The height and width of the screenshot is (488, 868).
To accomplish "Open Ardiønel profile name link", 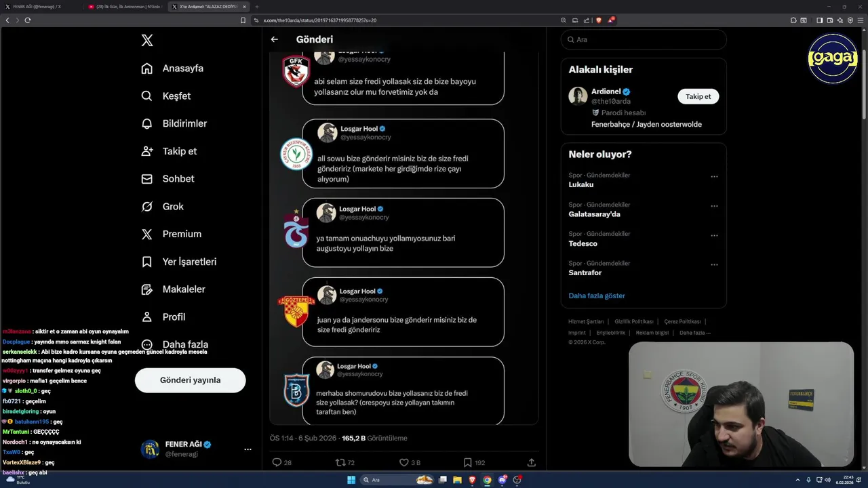I will pyautogui.click(x=606, y=91).
